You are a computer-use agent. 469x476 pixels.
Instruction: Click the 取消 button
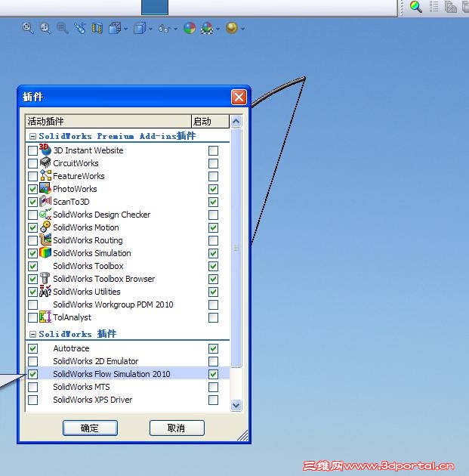pos(177,428)
